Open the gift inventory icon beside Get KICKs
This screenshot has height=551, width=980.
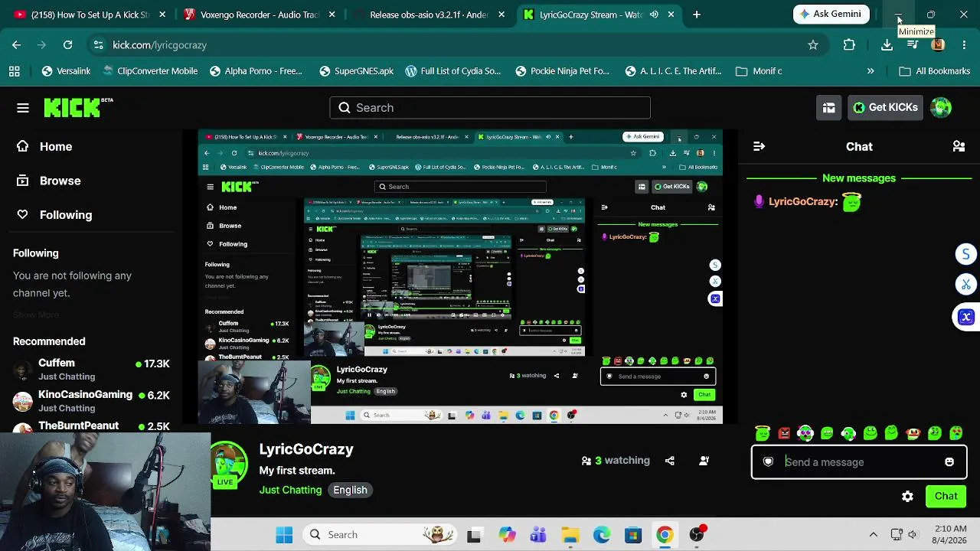[828, 108]
